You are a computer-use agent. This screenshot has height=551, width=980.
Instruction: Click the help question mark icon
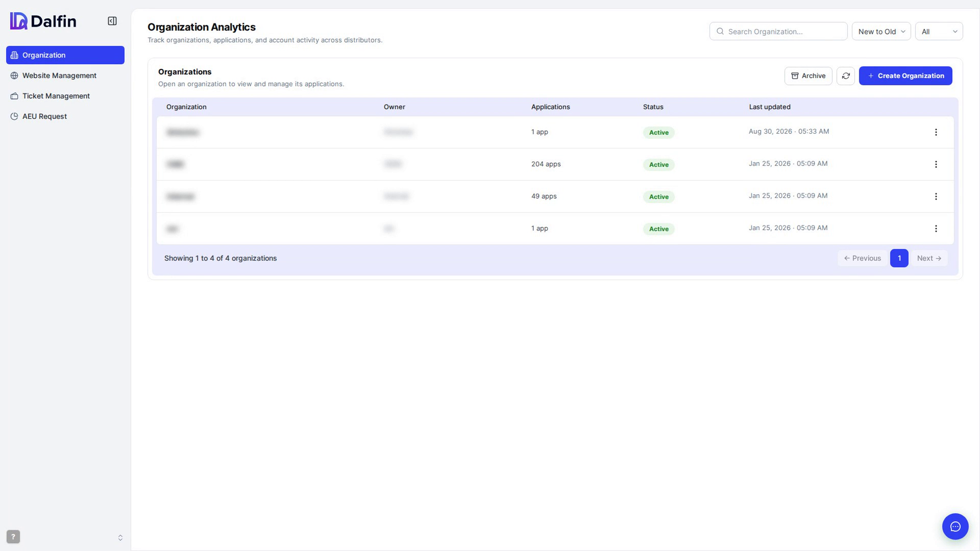(x=13, y=537)
